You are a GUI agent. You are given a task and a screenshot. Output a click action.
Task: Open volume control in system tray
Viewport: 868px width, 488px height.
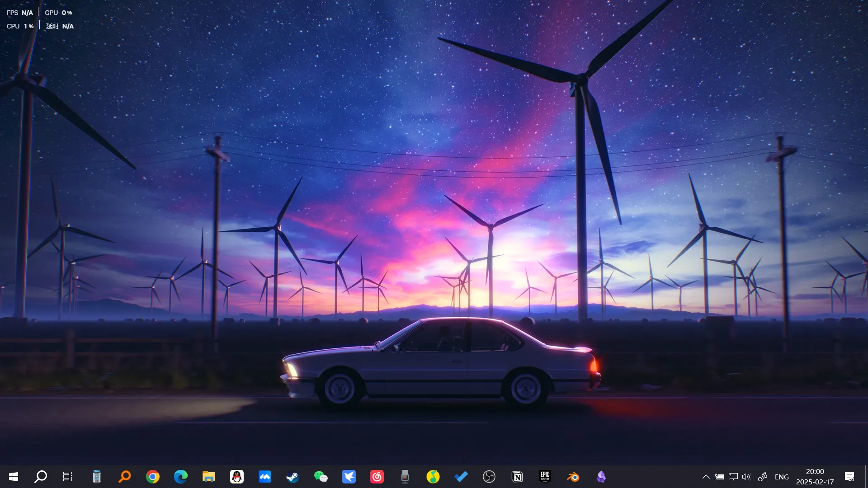coord(746,477)
